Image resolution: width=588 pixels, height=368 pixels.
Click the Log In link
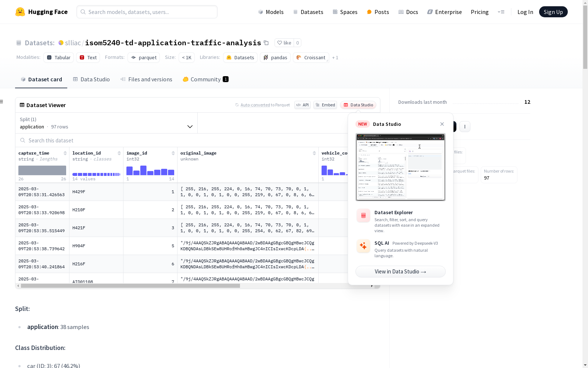[525, 12]
